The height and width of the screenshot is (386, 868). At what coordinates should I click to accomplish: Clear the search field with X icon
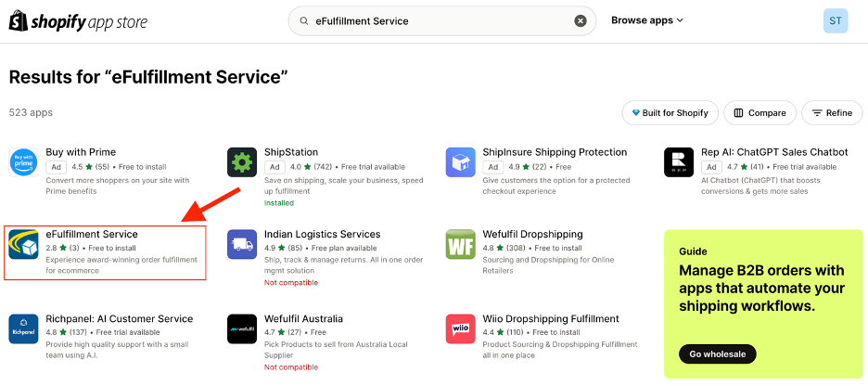581,21
